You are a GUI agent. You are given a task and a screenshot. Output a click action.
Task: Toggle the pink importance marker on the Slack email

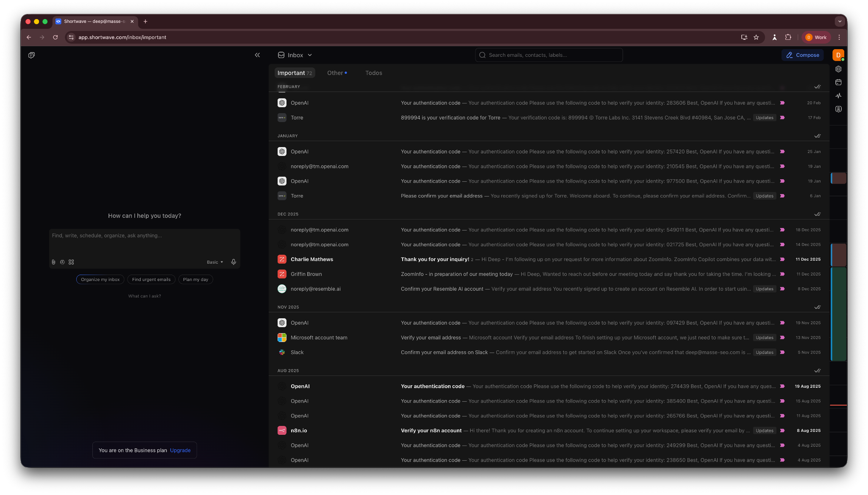point(782,353)
